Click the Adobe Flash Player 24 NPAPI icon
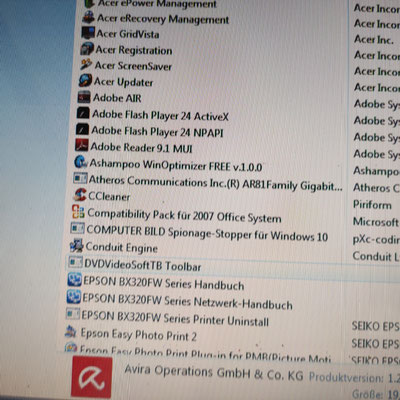 (x=82, y=129)
